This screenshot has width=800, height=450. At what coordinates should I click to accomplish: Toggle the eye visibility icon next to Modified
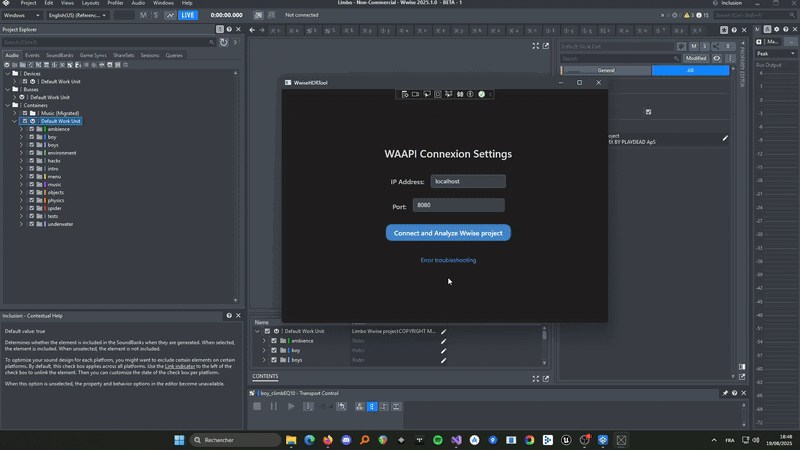(x=717, y=59)
